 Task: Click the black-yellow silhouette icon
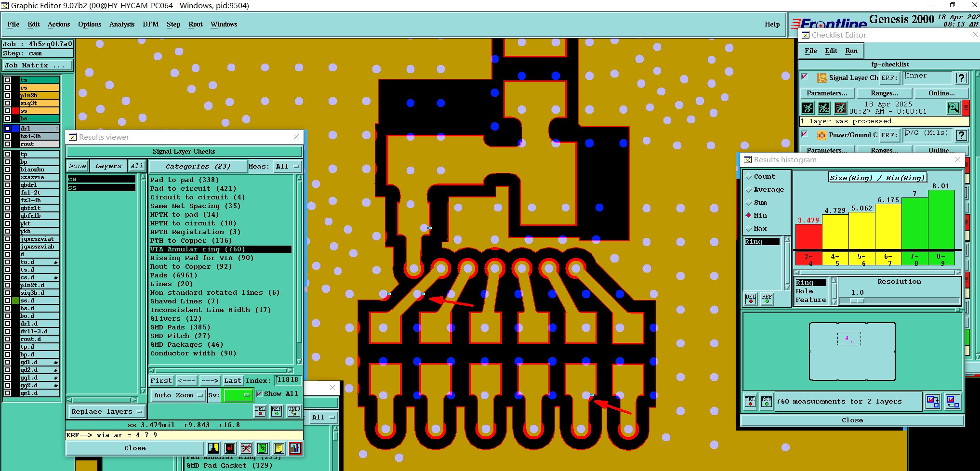click(213, 448)
